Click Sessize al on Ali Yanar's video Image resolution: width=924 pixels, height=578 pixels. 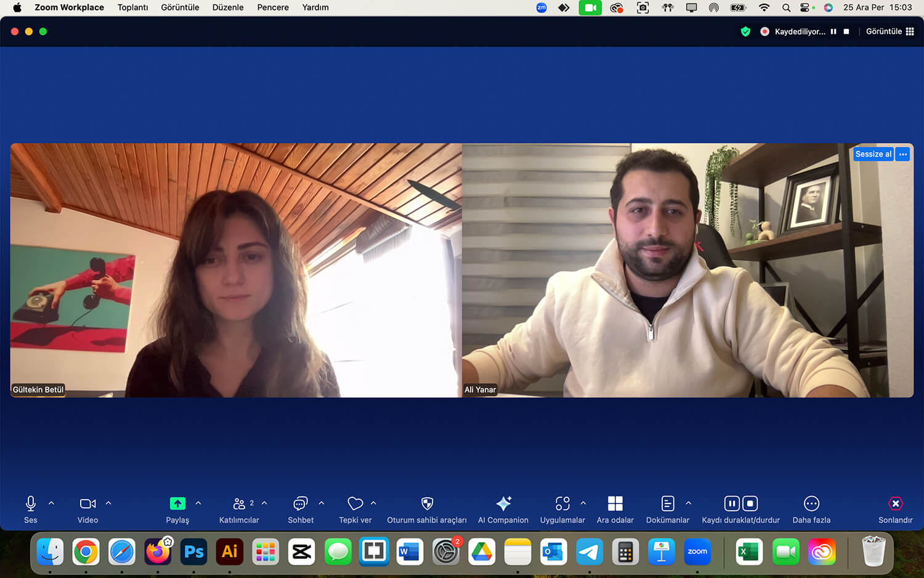(x=873, y=154)
